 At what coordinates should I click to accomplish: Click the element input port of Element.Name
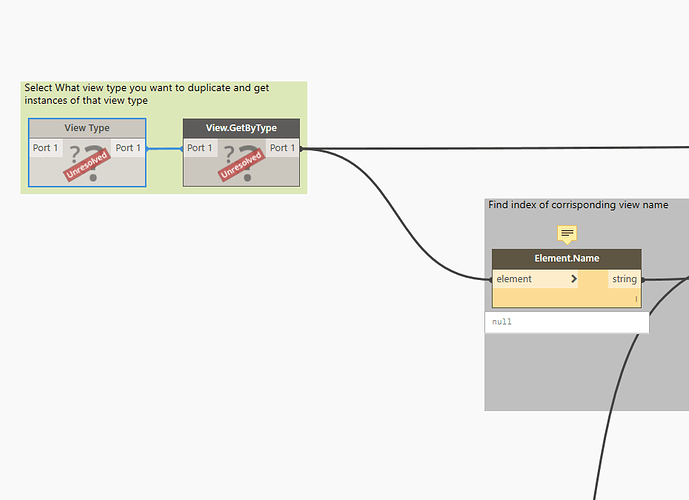tap(535, 279)
